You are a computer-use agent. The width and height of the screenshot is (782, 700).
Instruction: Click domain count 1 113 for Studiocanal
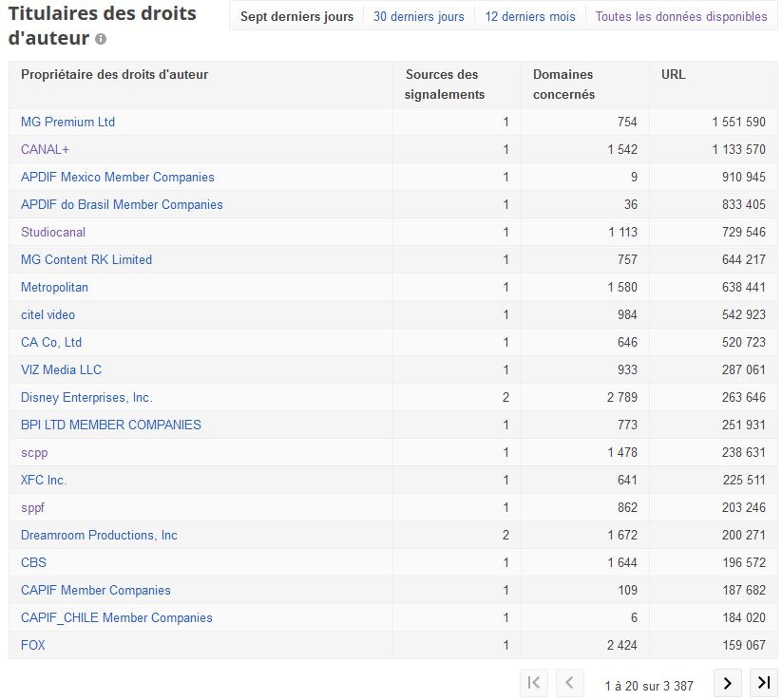[x=622, y=233]
